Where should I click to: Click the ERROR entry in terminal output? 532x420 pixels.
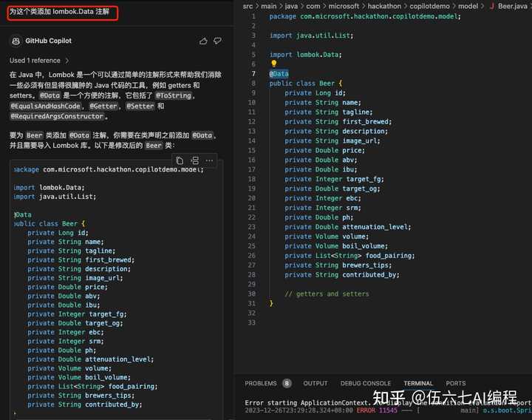(366, 410)
